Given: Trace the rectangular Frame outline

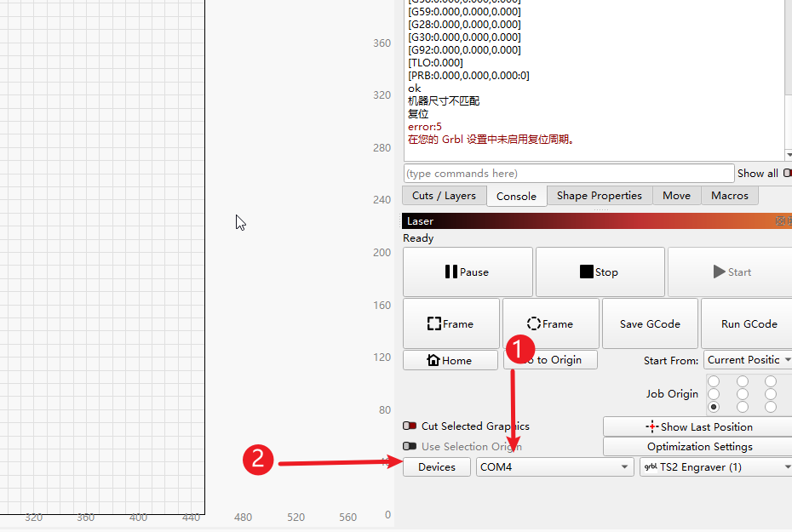Looking at the screenshot, I should [x=451, y=323].
